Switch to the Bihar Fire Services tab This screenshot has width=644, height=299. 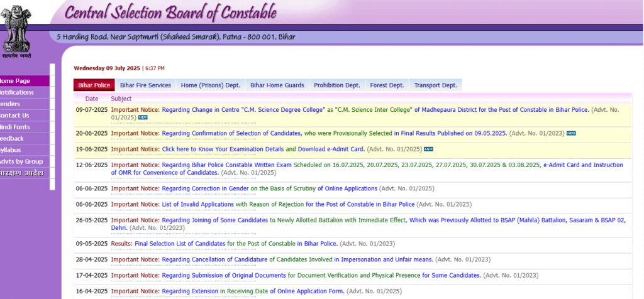(x=145, y=85)
